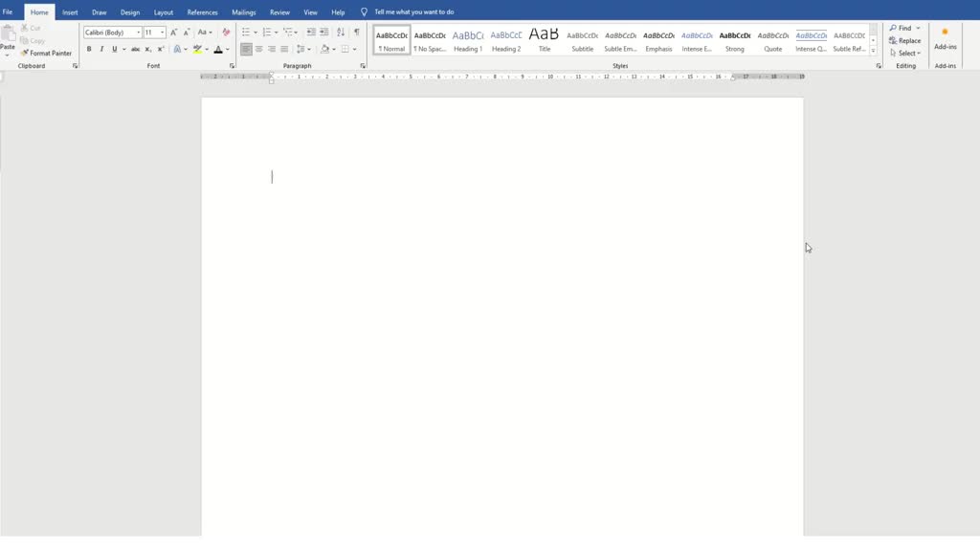The image size is (980, 551).
Task: Sort the selected text
Action: coord(341,32)
